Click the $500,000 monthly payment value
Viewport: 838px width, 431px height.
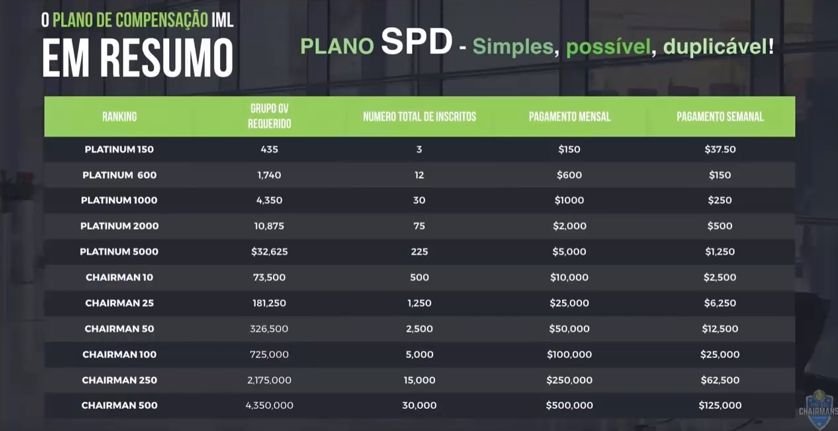pyautogui.click(x=569, y=406)
